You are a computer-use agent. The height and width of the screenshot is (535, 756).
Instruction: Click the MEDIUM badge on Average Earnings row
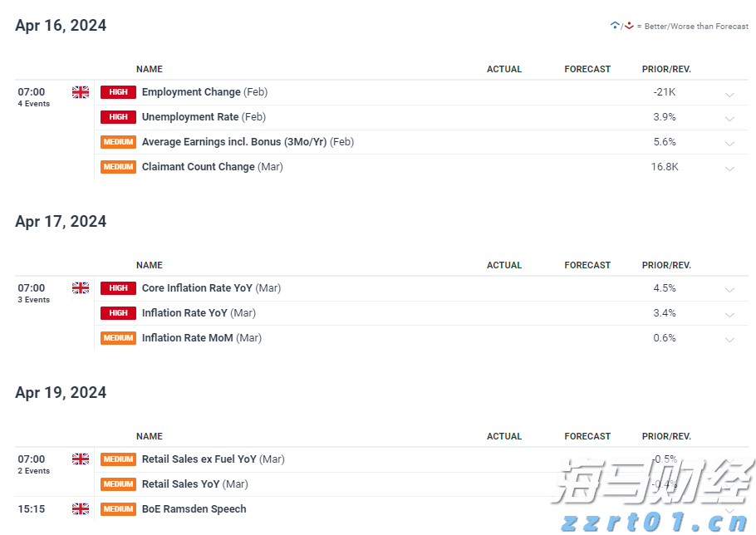118,141
